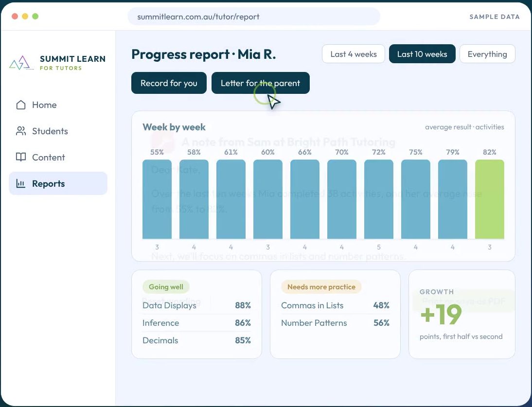Screen dimensions: 532x407
Task: Select the Last 4 weeks range
Action: [353, 54]
